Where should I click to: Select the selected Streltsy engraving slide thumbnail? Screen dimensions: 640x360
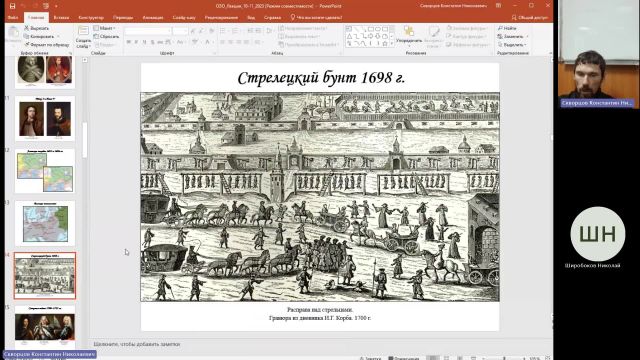pos(45,276)
